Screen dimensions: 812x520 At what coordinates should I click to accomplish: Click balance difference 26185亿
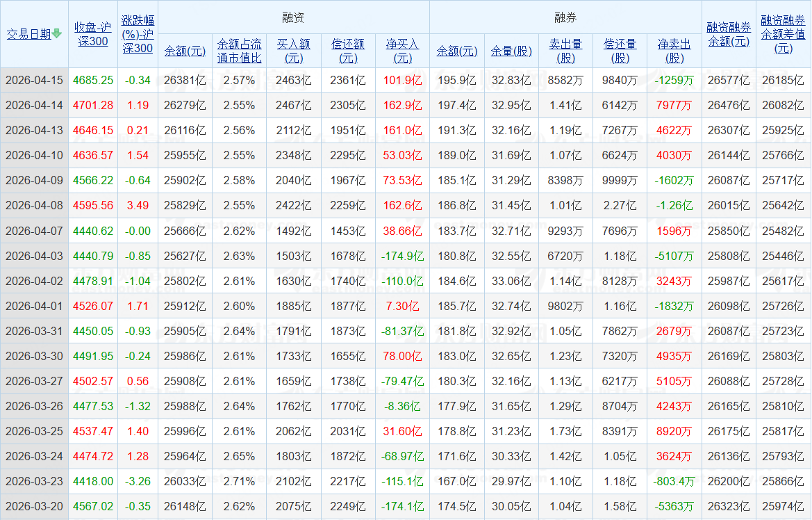(783, 81)
